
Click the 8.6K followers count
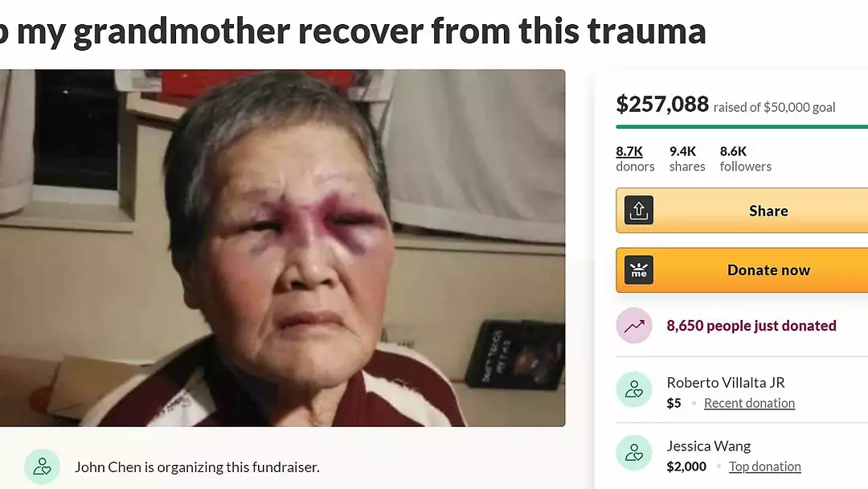point(745,158)
